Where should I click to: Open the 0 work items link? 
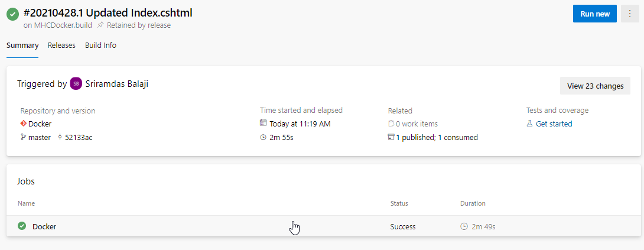417,124
